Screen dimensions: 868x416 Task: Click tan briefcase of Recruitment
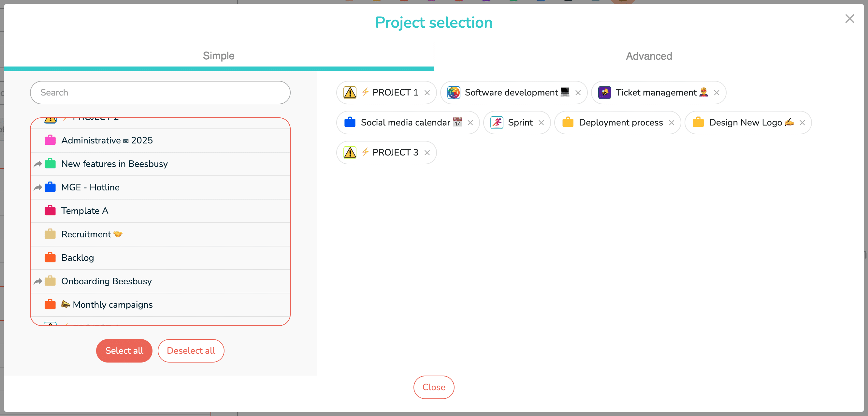(x=50, y=234)
